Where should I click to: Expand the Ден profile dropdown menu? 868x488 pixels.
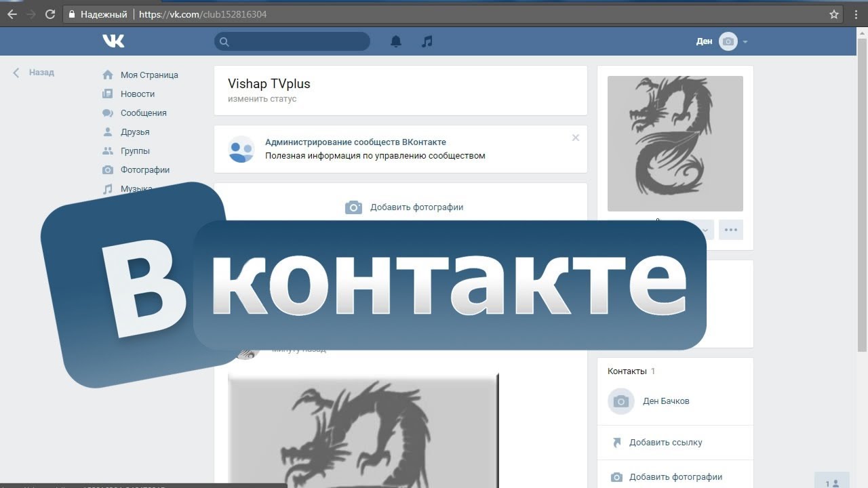[722, 41]
